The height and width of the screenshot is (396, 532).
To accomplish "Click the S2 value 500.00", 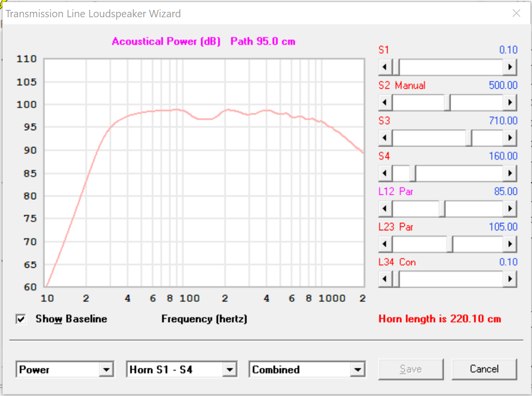I will pos(503,85).
